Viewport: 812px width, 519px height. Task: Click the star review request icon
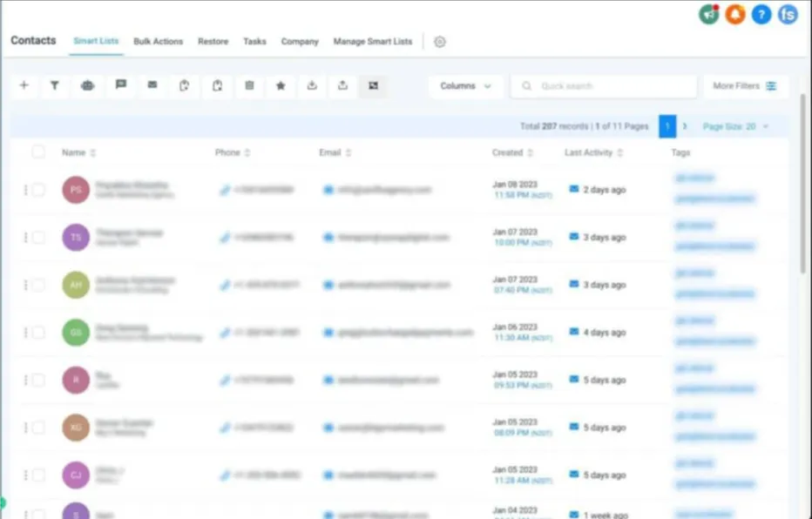tap(281, 85)
